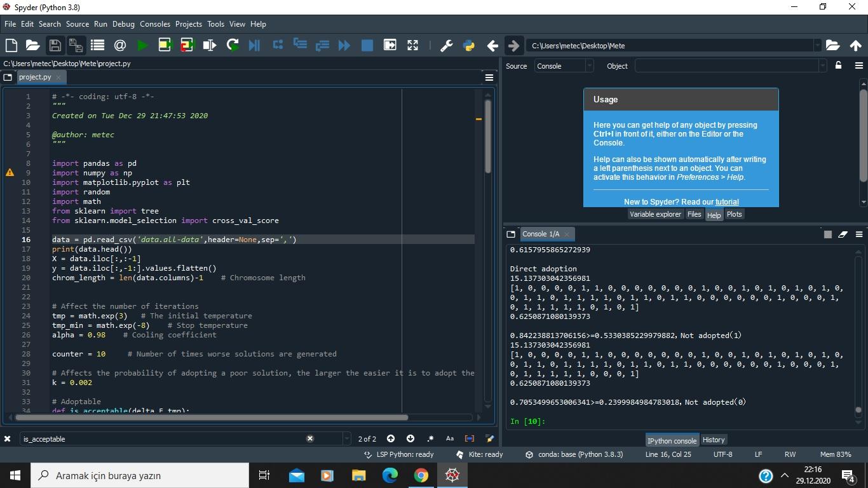Toggle the Aa case sensitive search
The image size is (868, 488).
point(450,438)
